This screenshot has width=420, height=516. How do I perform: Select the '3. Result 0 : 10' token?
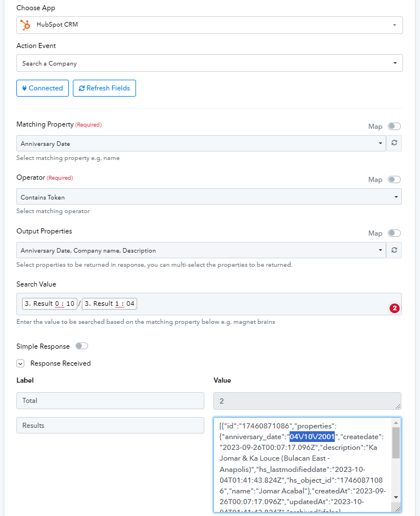(50, 303)
